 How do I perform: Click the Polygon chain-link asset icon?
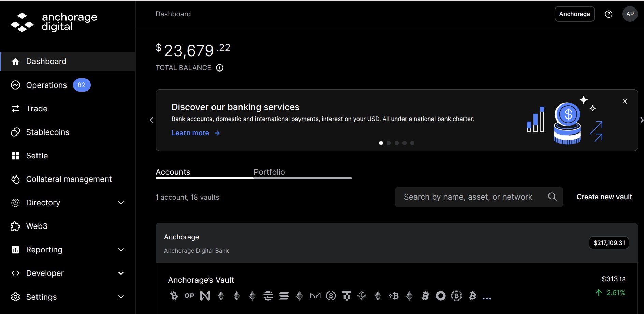click(x=362, y=296)
